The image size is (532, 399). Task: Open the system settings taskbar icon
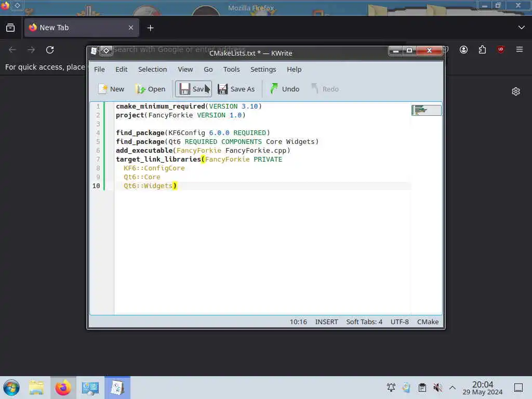(90, 388)
